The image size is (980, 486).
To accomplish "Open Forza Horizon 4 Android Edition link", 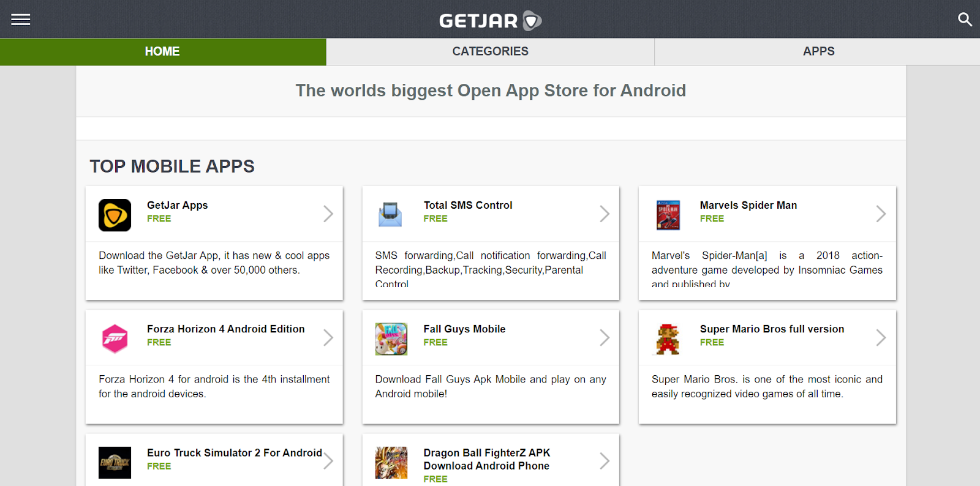I will point(226,329).
